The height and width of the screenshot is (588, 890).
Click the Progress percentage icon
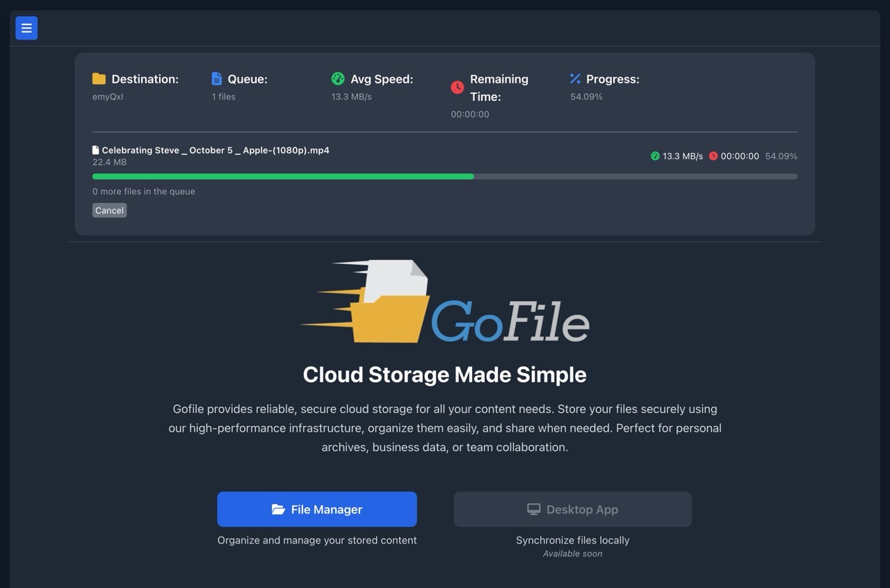click(575, 79)
